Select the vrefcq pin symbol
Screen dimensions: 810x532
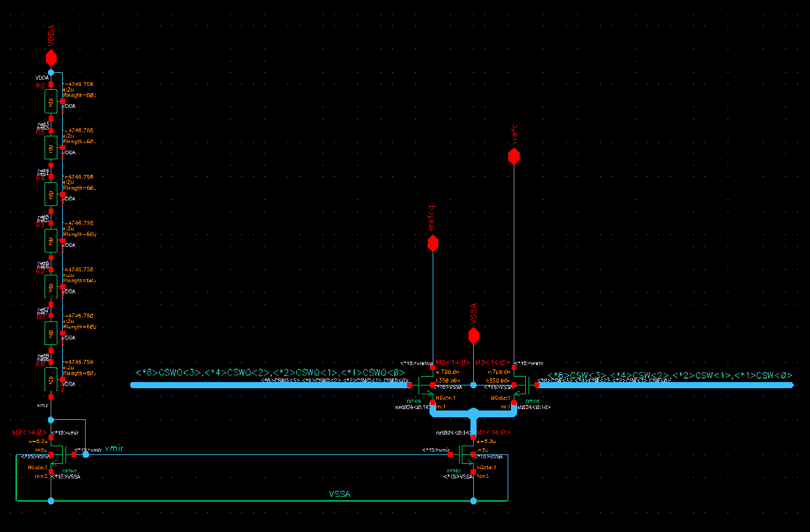(x=433, y=244)
